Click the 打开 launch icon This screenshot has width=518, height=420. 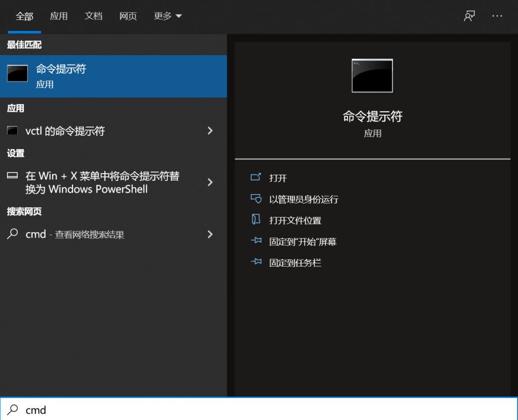click(x=257, y=178)
